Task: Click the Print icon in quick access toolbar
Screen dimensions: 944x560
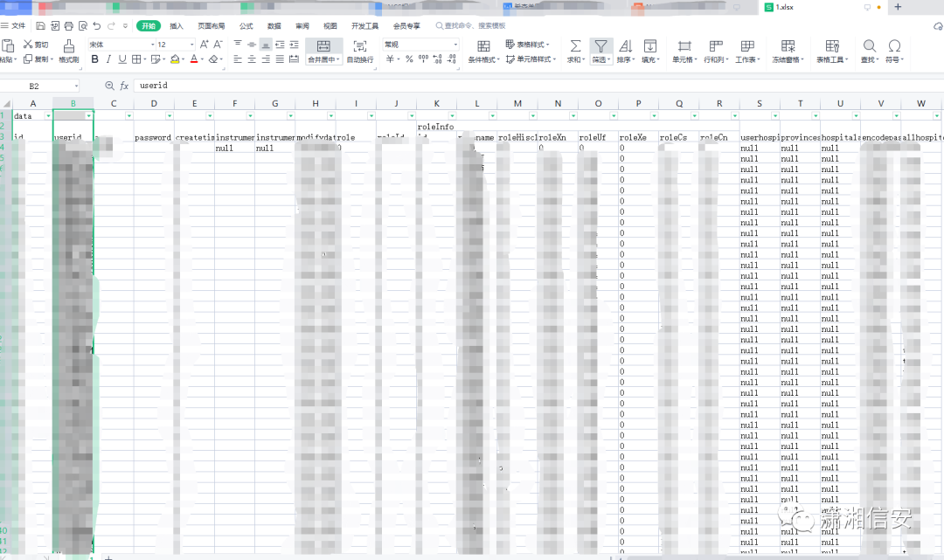Action: click(69, 26)
